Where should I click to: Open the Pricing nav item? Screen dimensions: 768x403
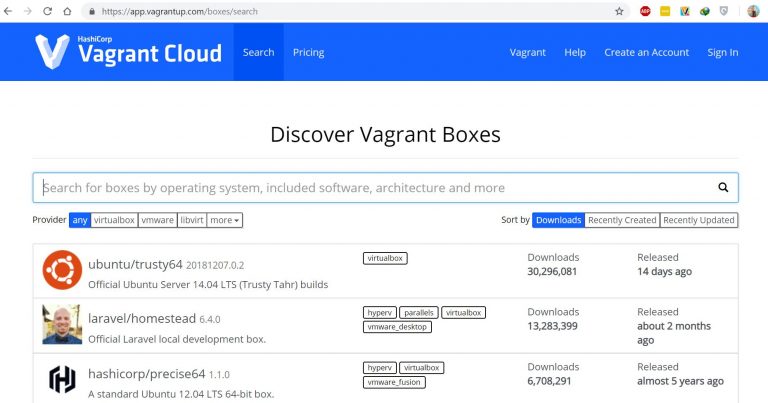pos(309,52)
